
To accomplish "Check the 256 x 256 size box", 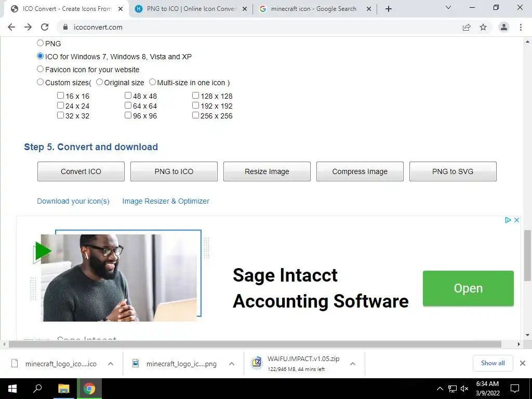I will pyautogui.click(x=195, y=115).
